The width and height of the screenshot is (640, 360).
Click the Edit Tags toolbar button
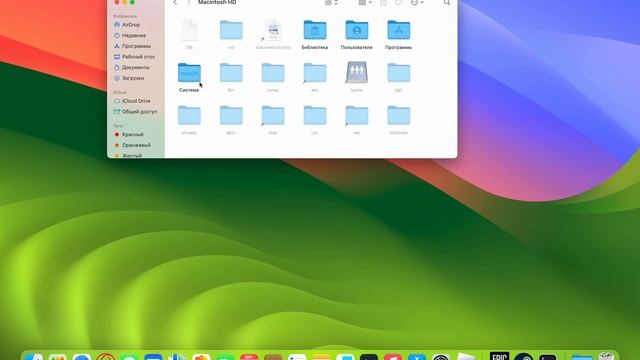(398, 2)
